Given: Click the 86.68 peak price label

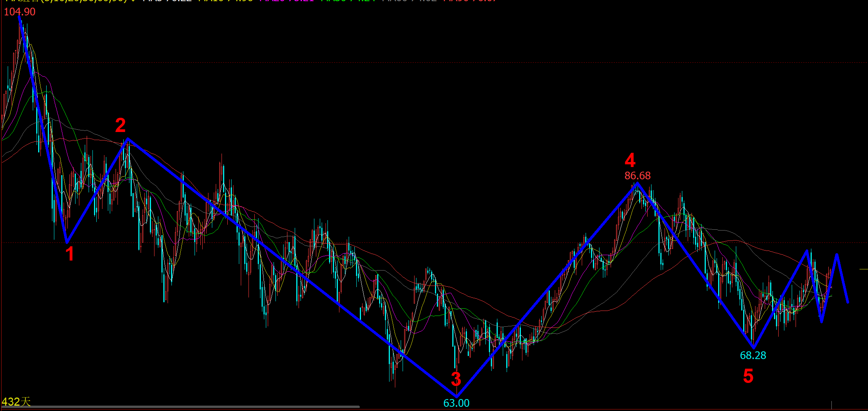Looking at the screenshot, I should coord(638,175).
